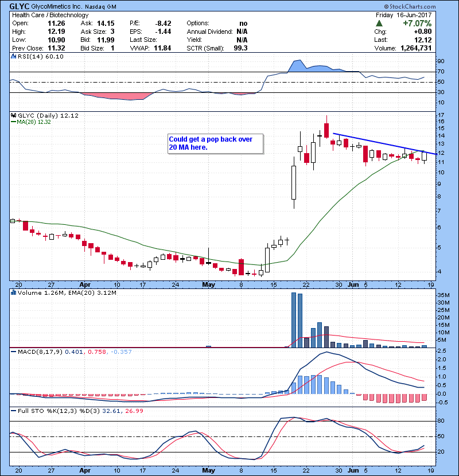Screen dimensions: 459x476
Task: Click the SCTR (Small) value 99.3
Action: tap(240, 48)
